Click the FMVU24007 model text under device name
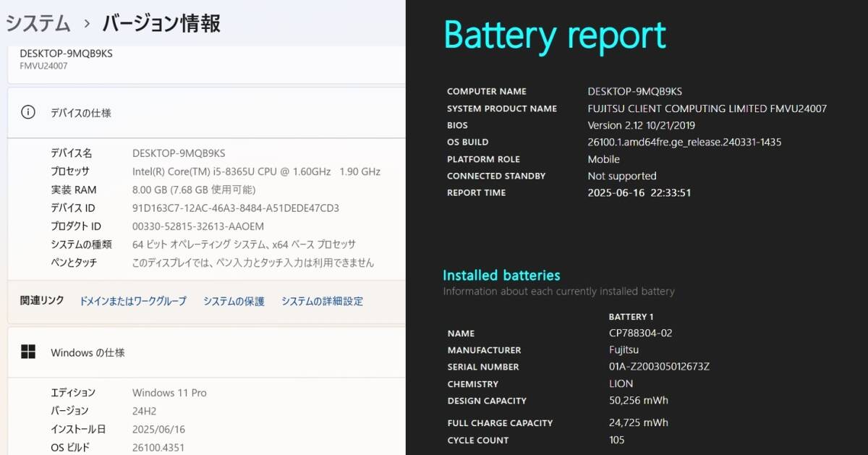Viewport: 868px width, 455px height. [43, 66]
